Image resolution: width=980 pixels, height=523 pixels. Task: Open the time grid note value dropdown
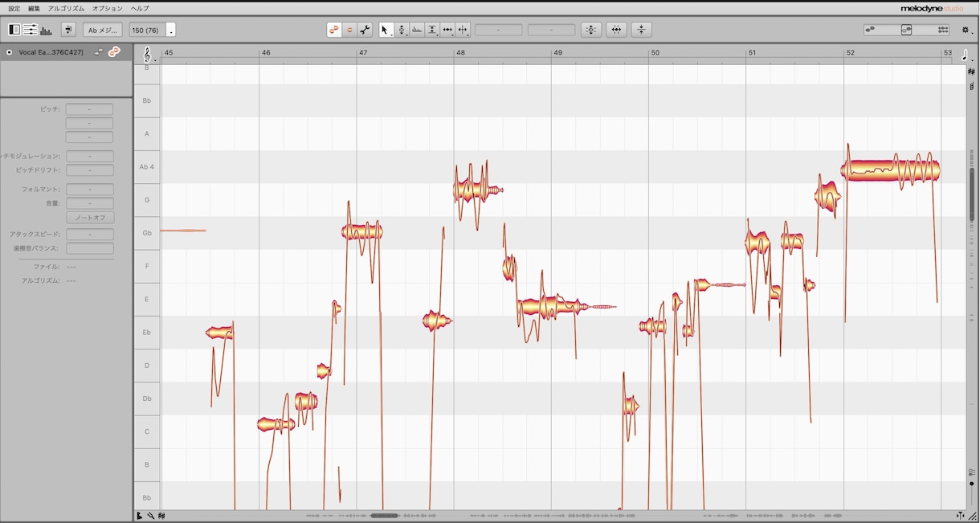click(966, 54)
